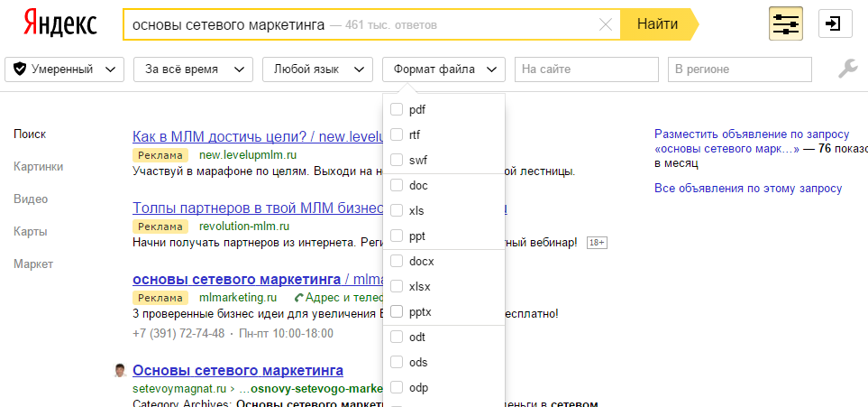
Task: Open the Умеренный safe search dropdown
Action: pos(64,69)
